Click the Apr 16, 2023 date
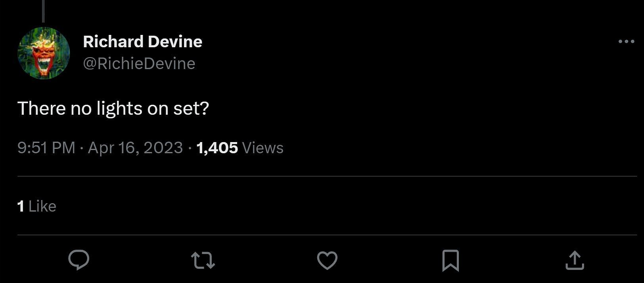Screen dimensions: 644x283 point(135,148)
